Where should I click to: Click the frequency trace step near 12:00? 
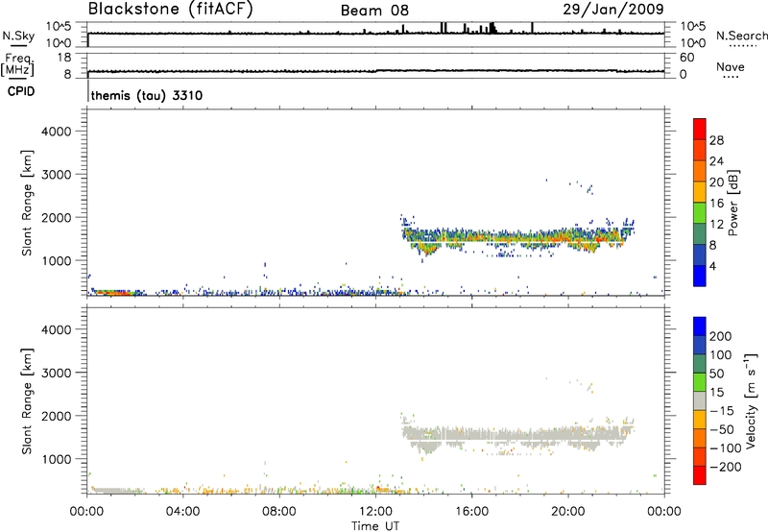coord(376,71)
